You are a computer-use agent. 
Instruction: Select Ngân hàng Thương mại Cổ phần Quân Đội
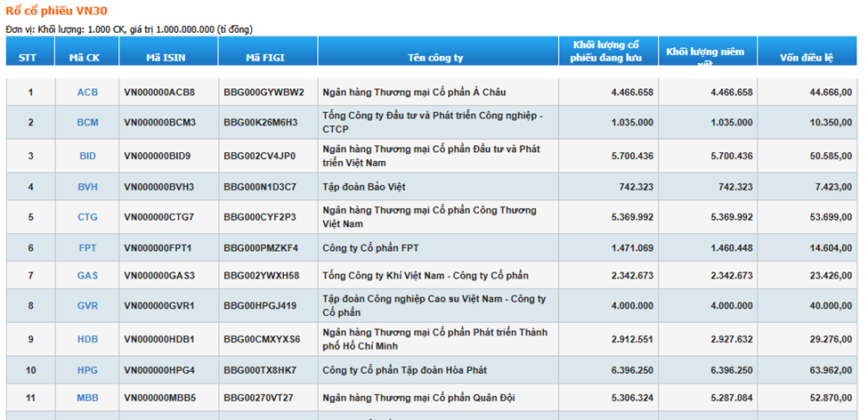419,398
